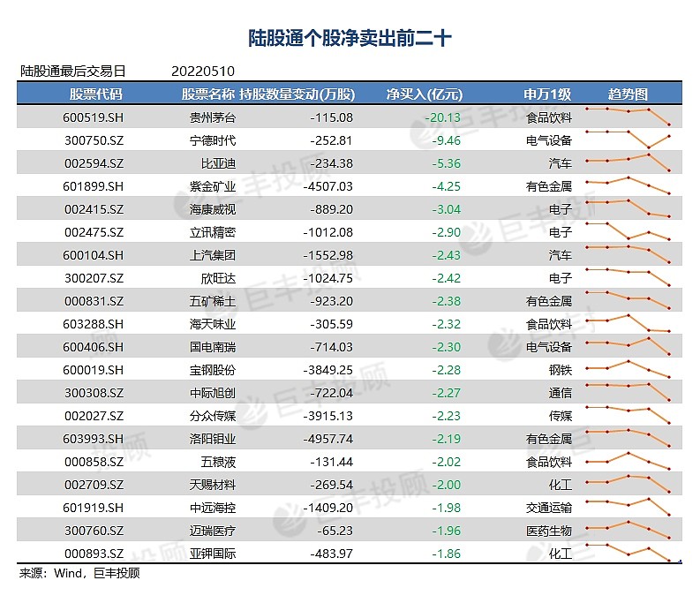Image resolution: width=700 pixels, height=603 pixels.
Task: Click the holding change -4507.03
Action: 328,186
